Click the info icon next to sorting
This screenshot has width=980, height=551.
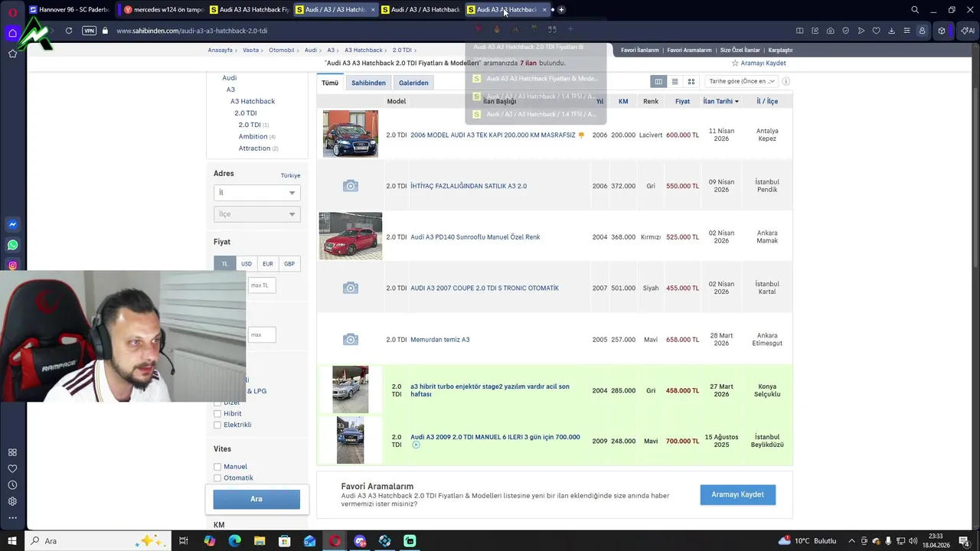786,81
